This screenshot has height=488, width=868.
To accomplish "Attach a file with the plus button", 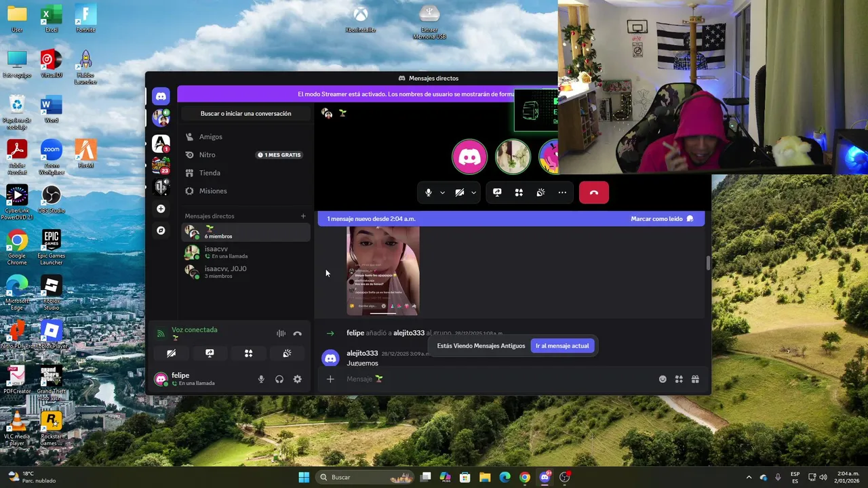I will click(330, 379).
